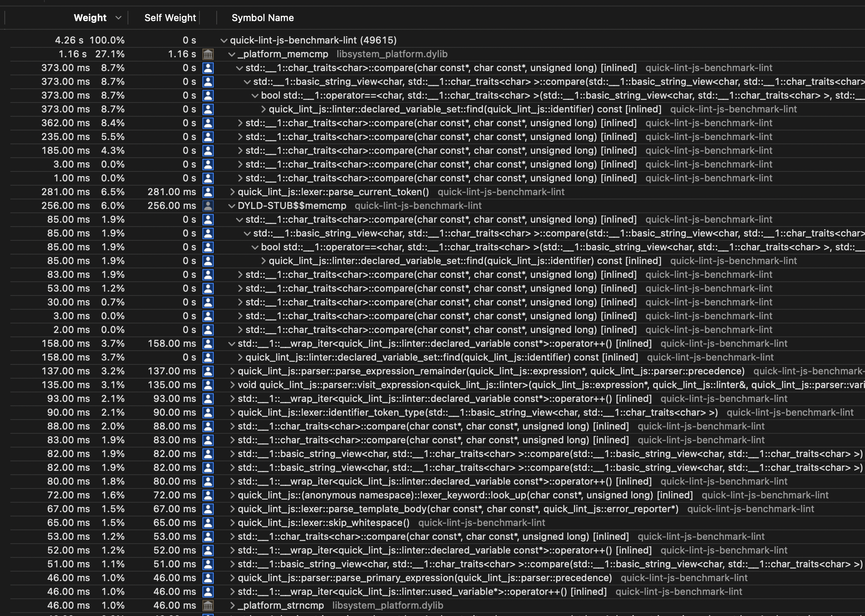Select the '135.00 ms' self weight cell
The image size is (865, 616).
click(x=171, y=385)
